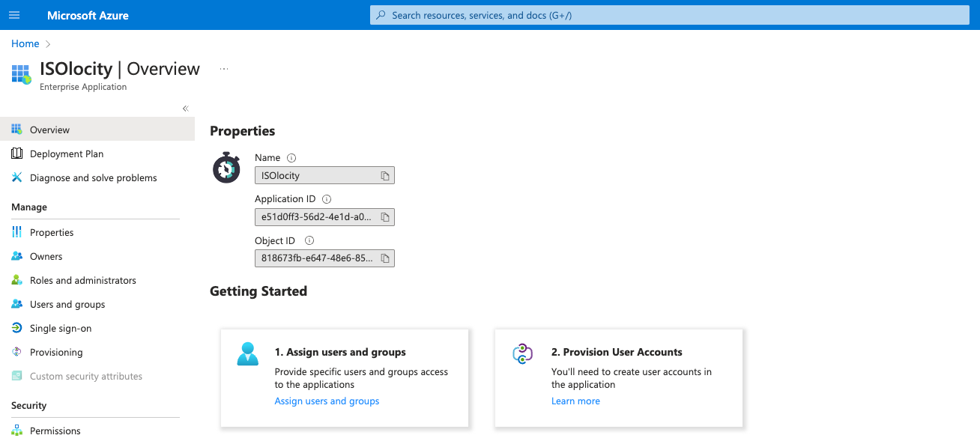The width and height of the screenshot is (980, 444).
Task: Click the ISOlocity stopwatch logo
Action: click(226, 168)
